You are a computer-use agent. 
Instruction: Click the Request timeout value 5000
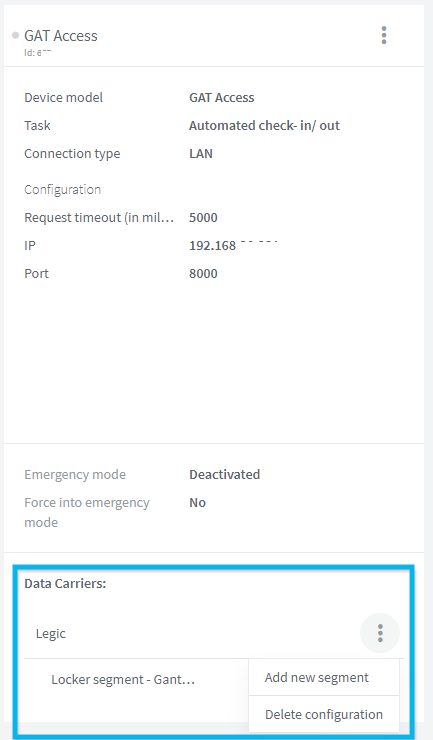pyautogui.click(x=204, y=218)
